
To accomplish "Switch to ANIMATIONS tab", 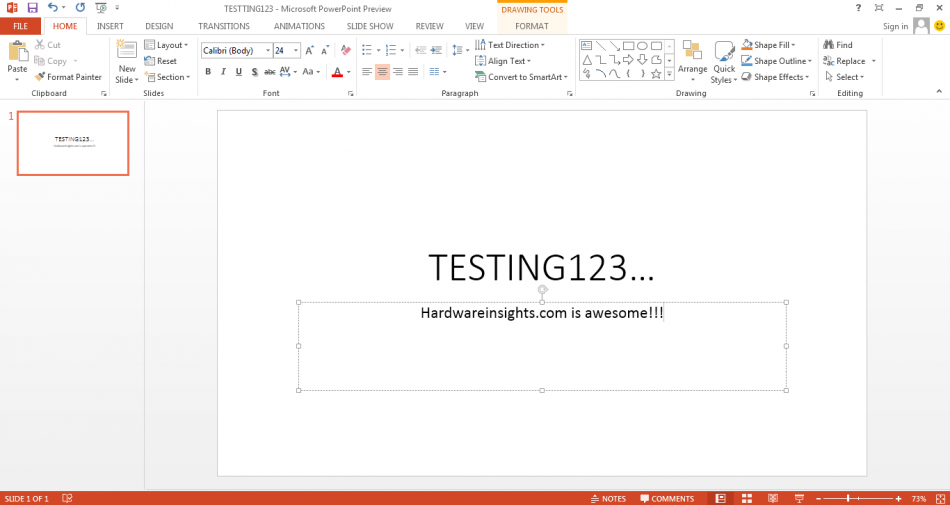I will coord(299,26).
